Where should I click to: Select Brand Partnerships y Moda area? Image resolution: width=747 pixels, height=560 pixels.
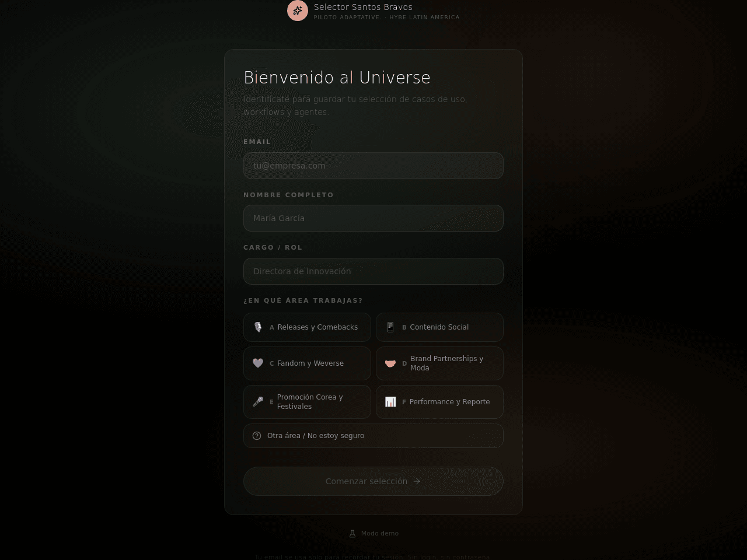[x=439, y=363]
